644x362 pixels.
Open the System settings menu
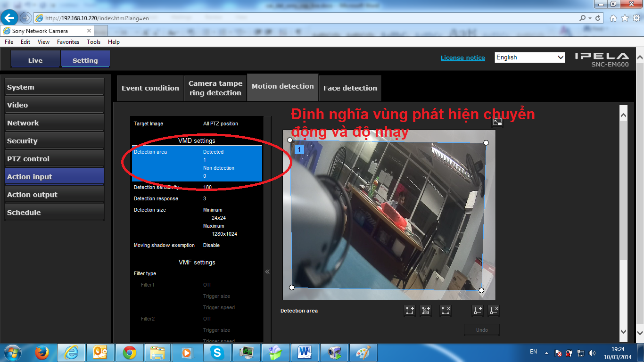tap(54, 87)
